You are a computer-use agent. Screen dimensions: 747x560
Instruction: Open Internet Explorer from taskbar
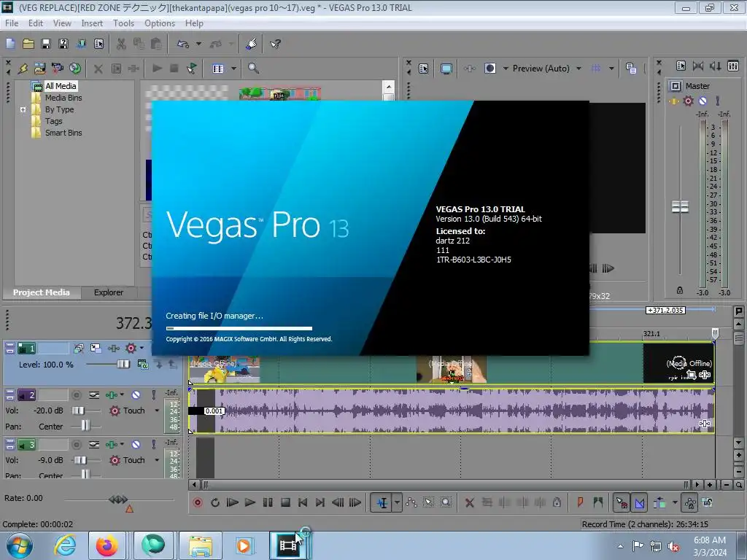pos(64,545)
